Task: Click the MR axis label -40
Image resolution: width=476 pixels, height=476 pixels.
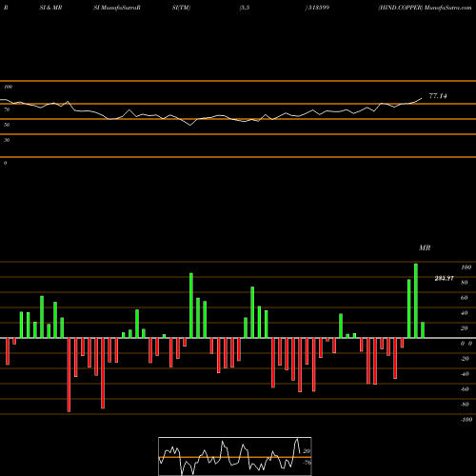Action: coord(465,374)
